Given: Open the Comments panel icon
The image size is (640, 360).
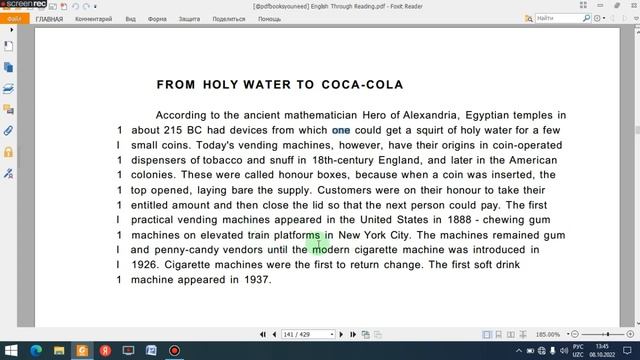Looking at the screenshot, I should click(8, 109).
